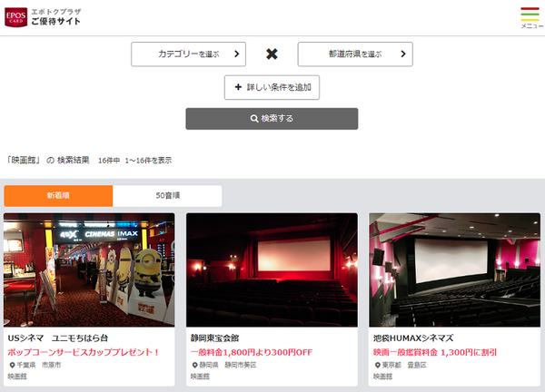This screenshot has width=545, height=392.
Task: Click 千葉県 市原市 location text
Action: pyautogui.click(x=38, y=366)
